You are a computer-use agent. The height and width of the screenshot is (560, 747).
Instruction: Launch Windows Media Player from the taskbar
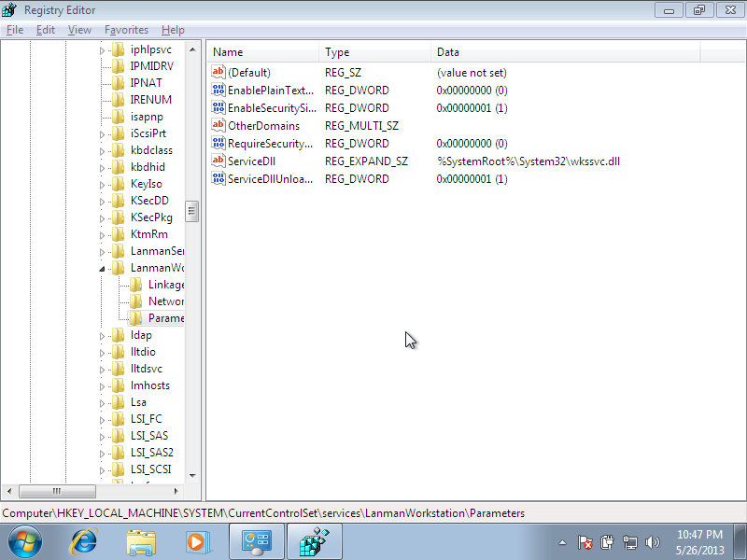coord(196,542)
